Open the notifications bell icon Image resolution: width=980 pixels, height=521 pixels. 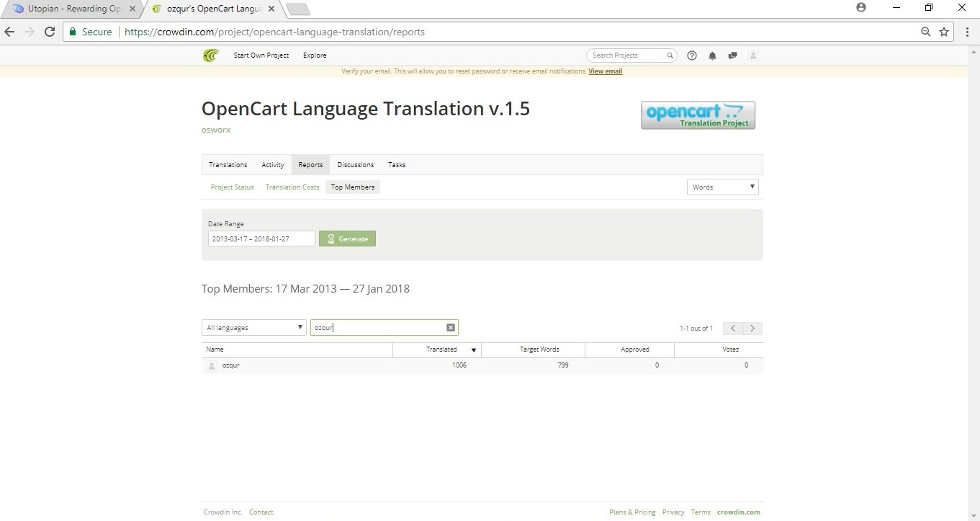712,55
